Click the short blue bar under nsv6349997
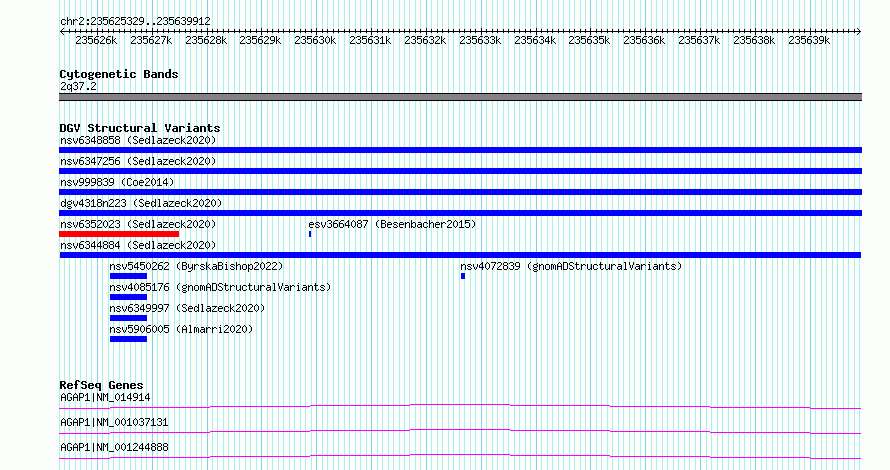890x470 pixels. click(x=128, y=318)
